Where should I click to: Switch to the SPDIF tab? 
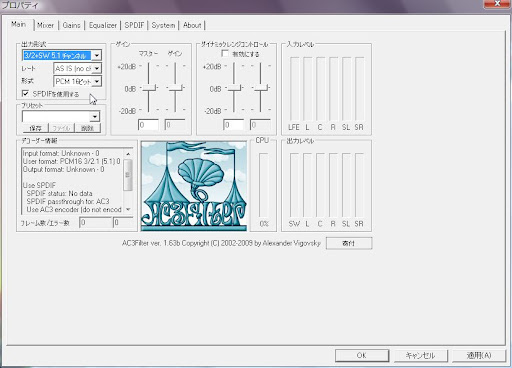[x=134, y=25]
